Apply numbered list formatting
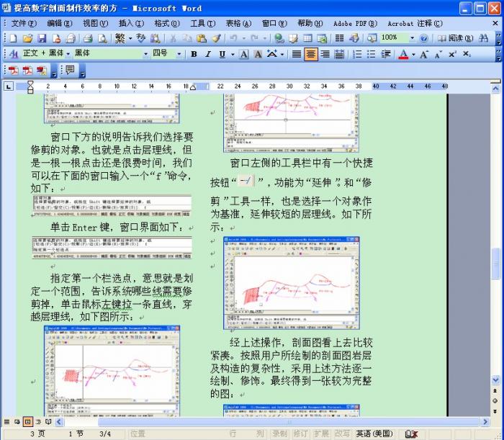The image size is (504, 440). click(358, 54)
